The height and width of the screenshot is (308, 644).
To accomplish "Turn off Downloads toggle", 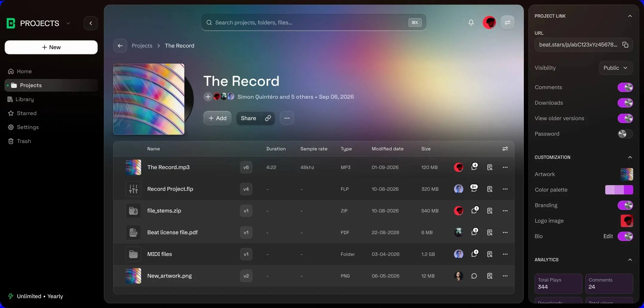I will pyautogui.click(x=625, y=103).
